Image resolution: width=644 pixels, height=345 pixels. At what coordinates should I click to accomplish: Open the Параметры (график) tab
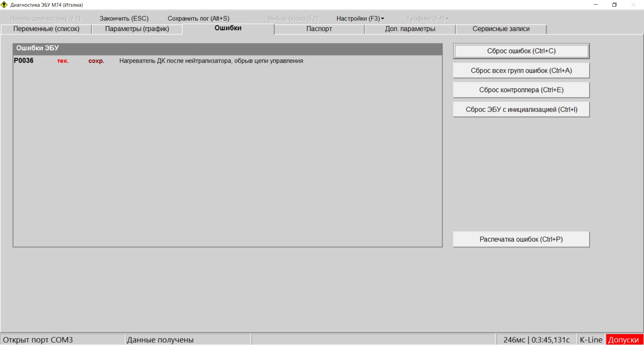[x=137, y=29]
